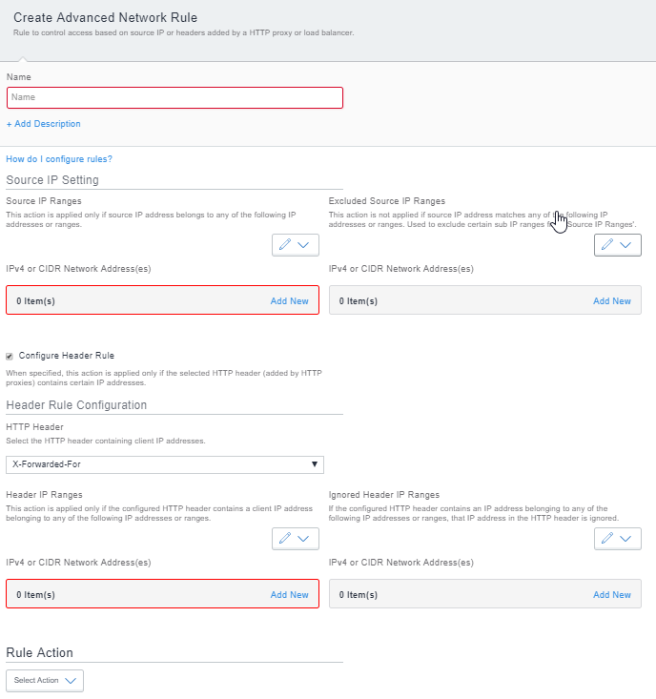Click Add New under Ignored Header IP Ranges

tap(611, 595)
